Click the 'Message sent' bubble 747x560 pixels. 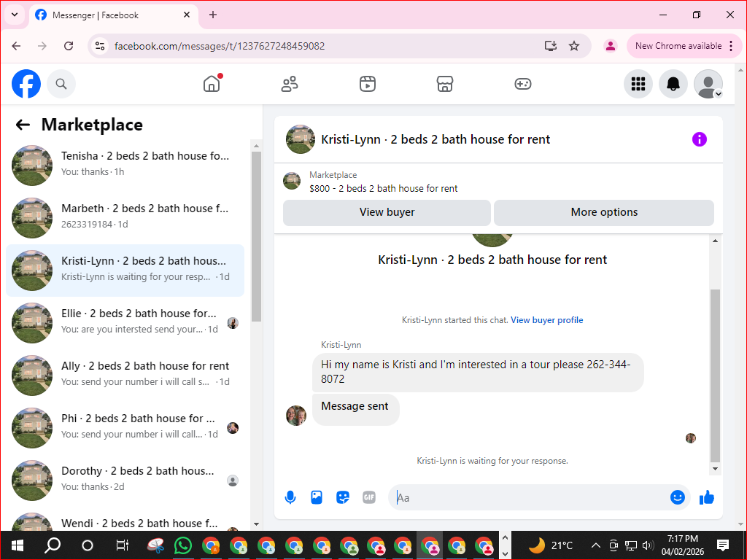355,409
